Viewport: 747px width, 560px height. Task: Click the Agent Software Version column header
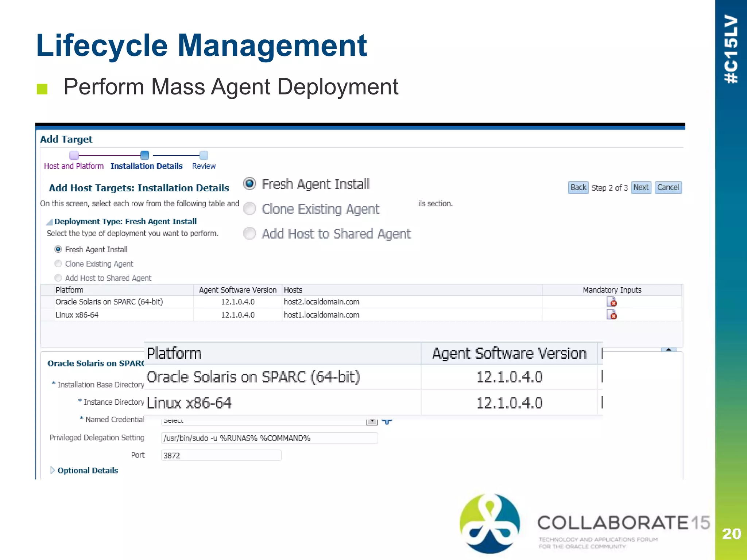coord(238,290)
